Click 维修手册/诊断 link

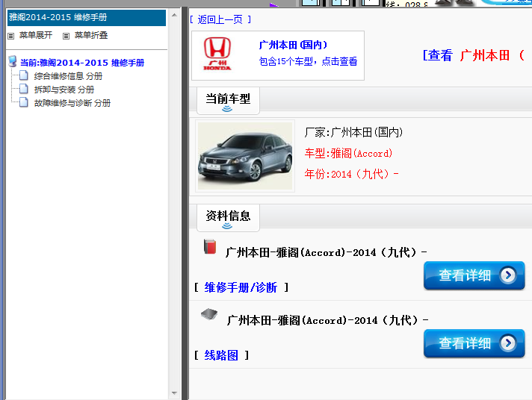[241, 287]
